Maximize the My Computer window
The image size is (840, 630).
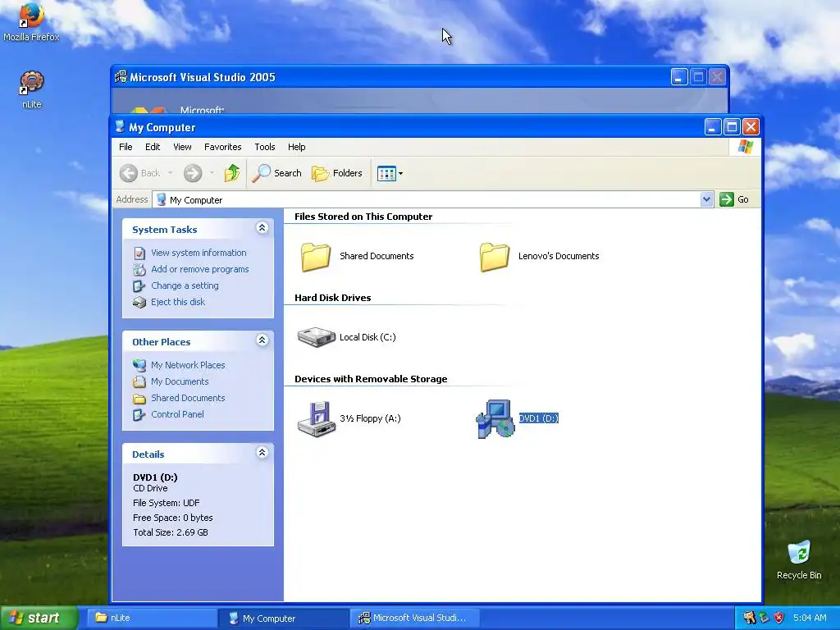click(x=732, y=127)
